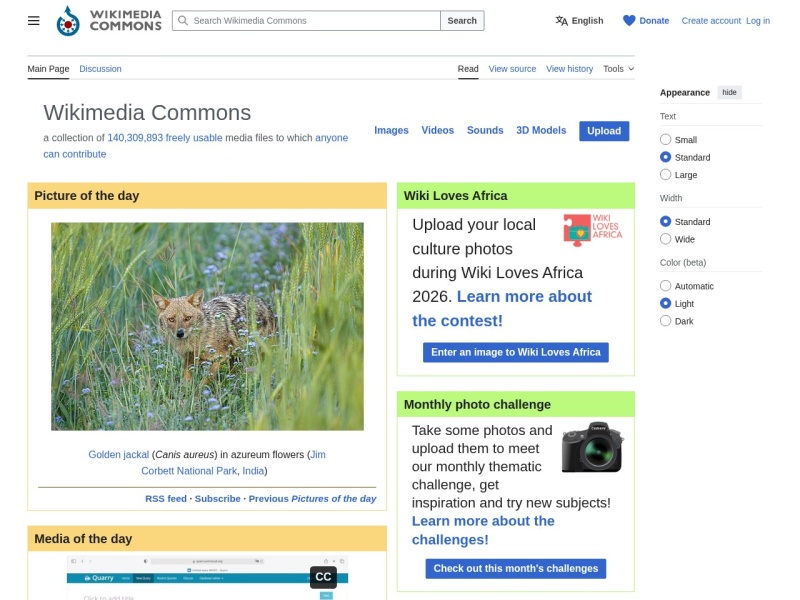
Task: Select Large text size
Action: 665,174
